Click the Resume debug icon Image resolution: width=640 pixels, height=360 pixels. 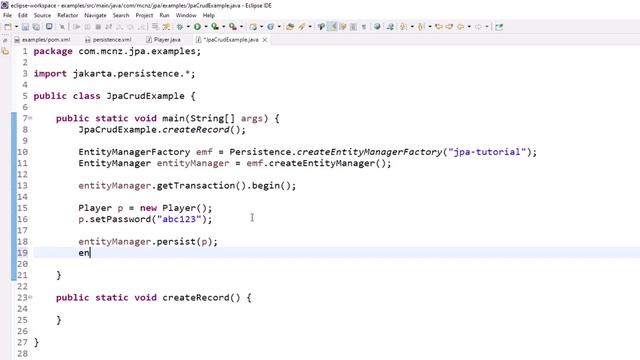(76, 27)
